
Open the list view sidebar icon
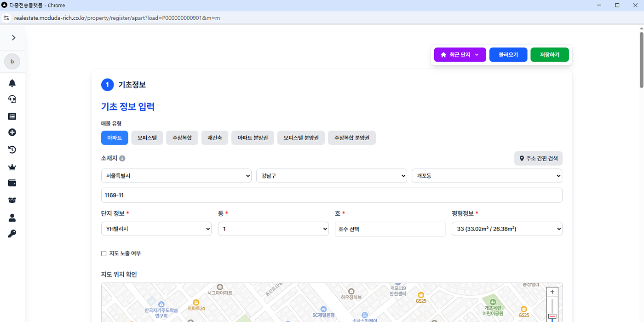12,116
